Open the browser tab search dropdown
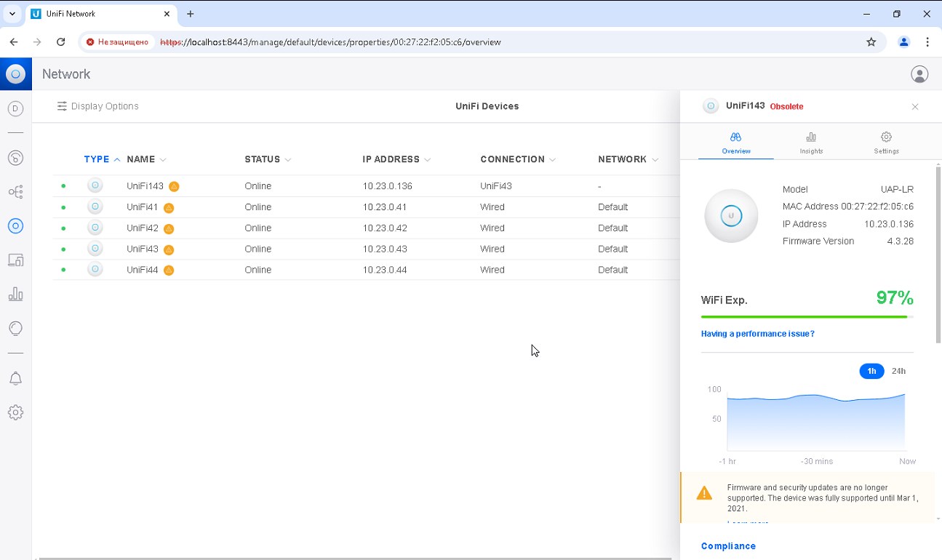This screenshot has width=942, height=560. coord(12,14)
